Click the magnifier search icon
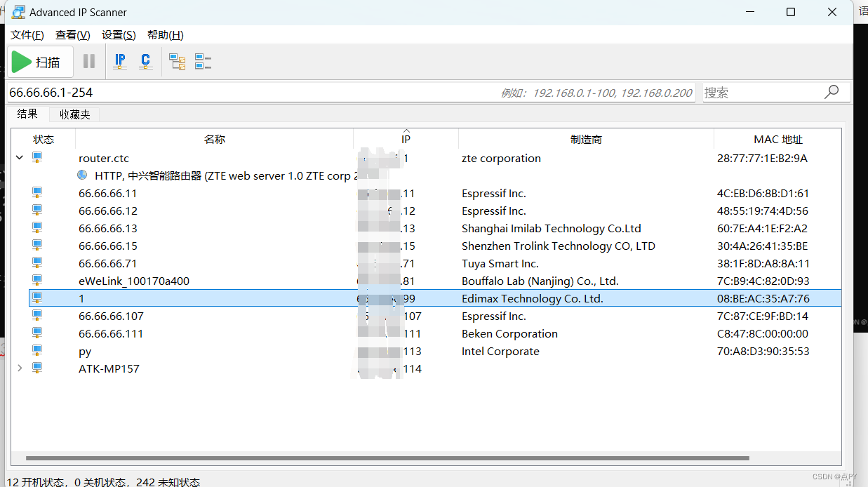 (x=832, y=92)
